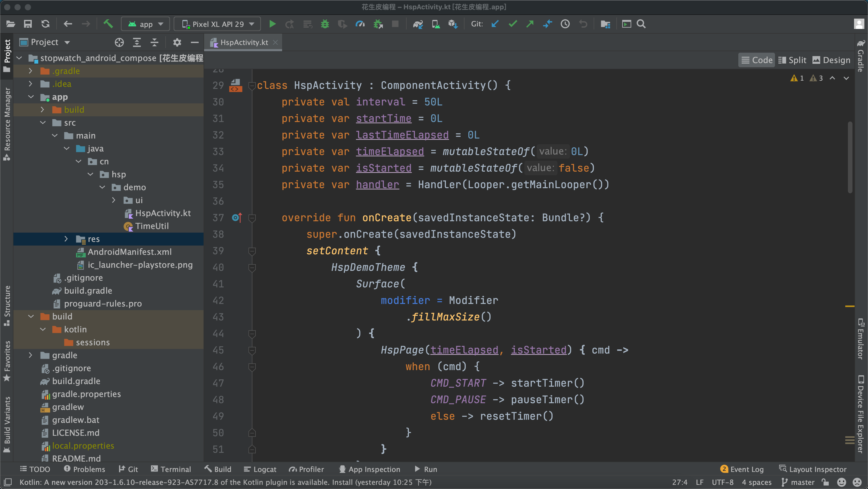868x489 pixels.
Task: Expand the res folder
Action: point(66,239)
